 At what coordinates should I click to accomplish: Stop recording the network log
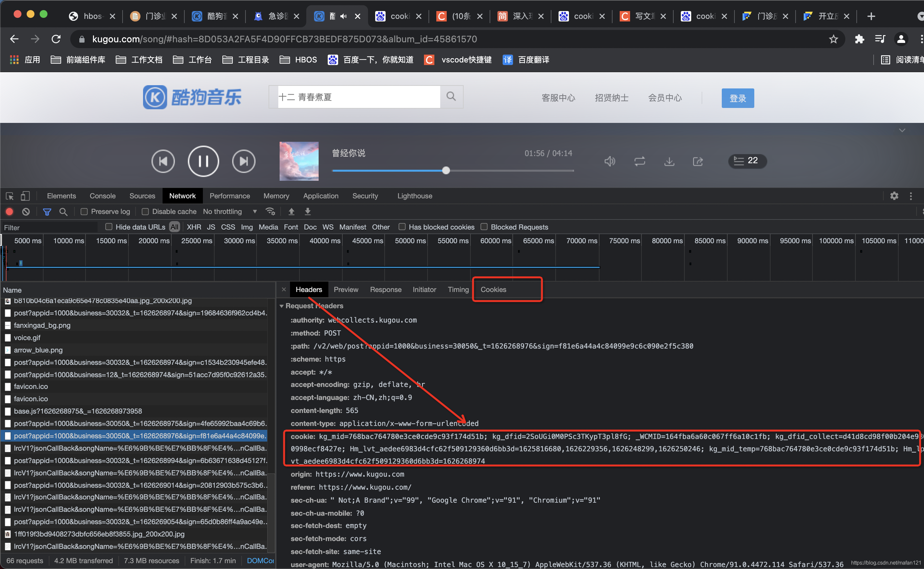pyautogui.click(x=9, y=212)
